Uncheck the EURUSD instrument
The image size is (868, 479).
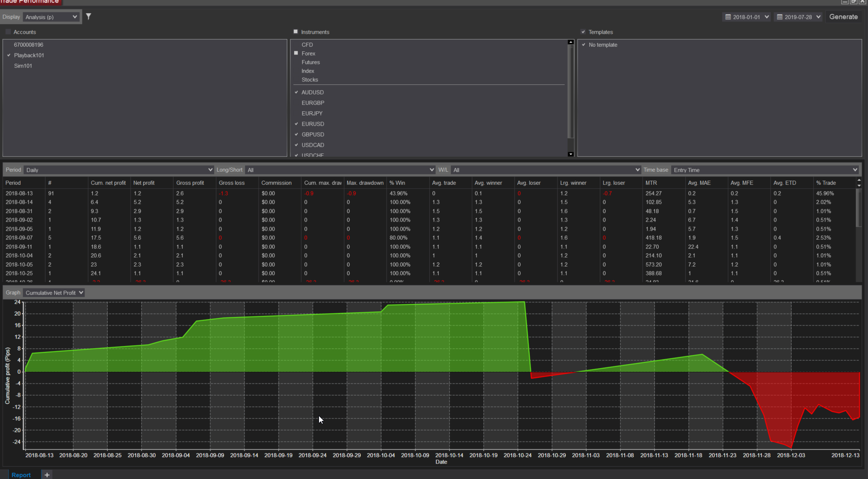pos(296,124)
